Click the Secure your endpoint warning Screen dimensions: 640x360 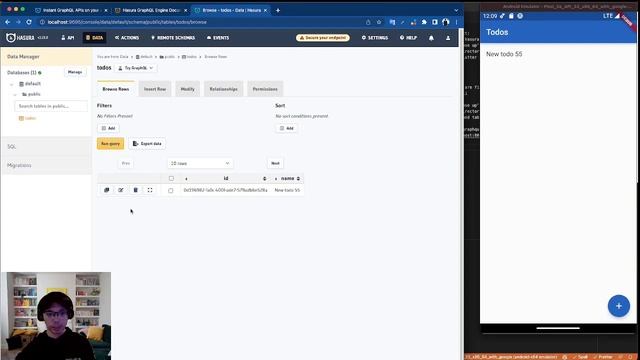(x=322, y=38)
